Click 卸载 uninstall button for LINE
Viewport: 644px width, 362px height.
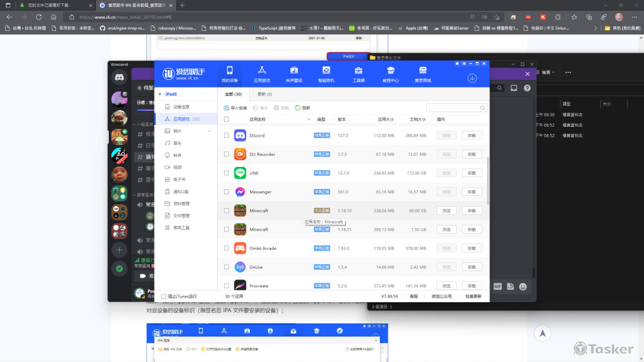pos(471,173)
